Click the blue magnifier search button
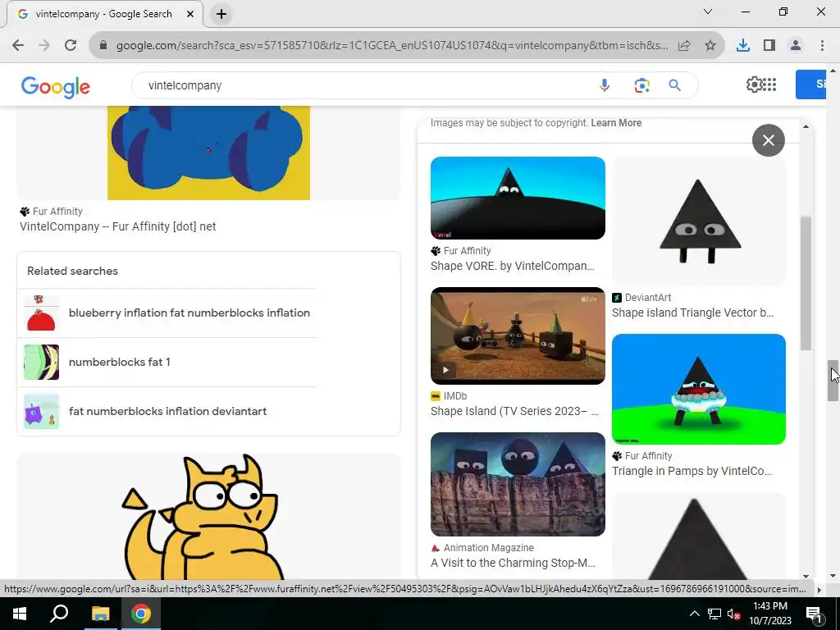The width and height of the screenshot is (840, 630). coord(675,85)
